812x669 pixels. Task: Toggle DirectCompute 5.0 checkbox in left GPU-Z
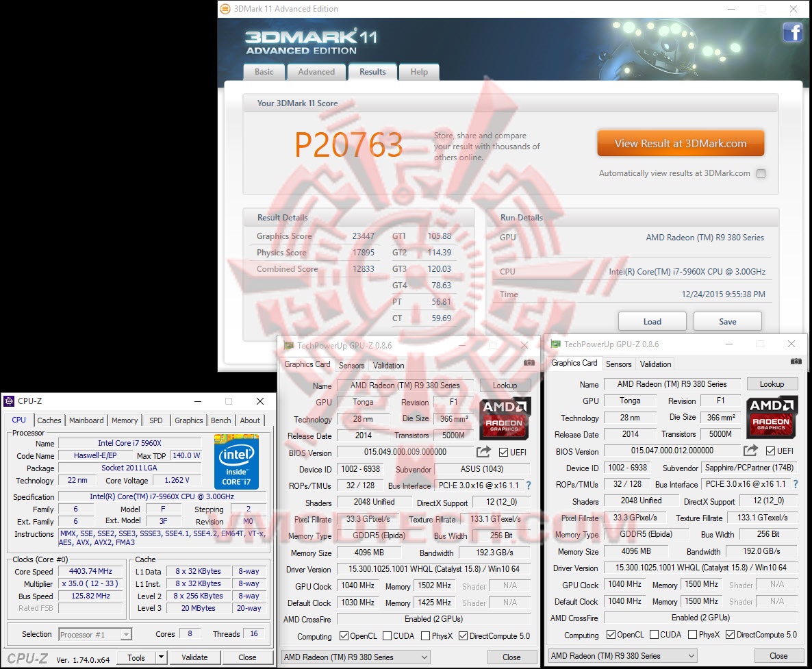pos(463,636)
